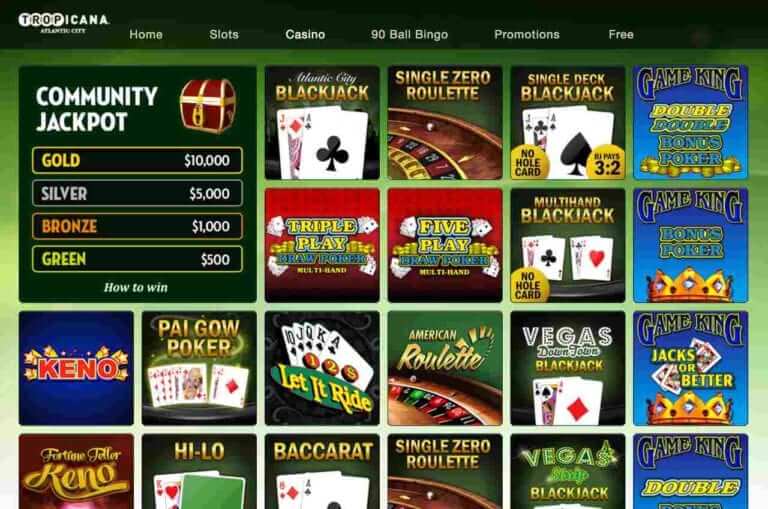Open the Pai Gow Poker game
This screenshot has height=509, width=768.
pos(199,368)
